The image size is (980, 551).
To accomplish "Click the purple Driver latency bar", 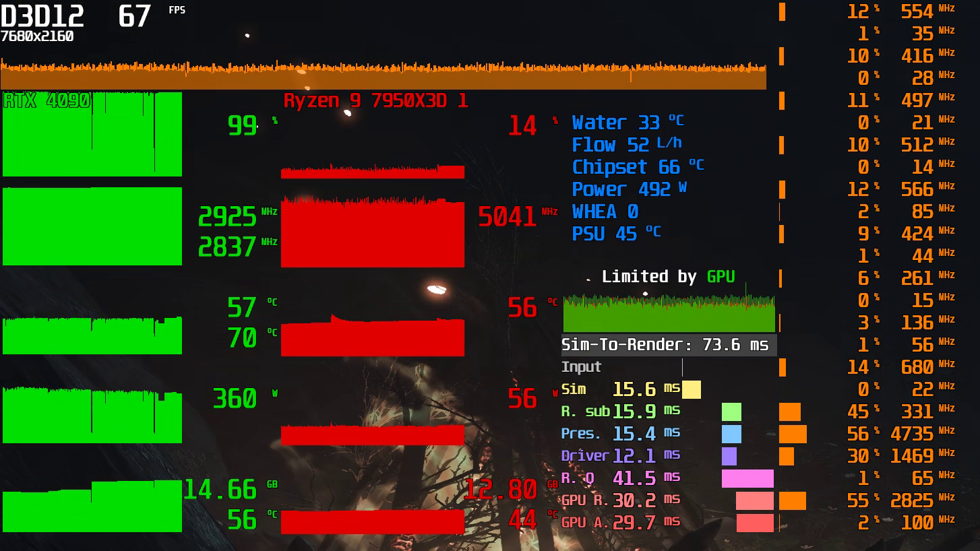I will click(729, 456).
